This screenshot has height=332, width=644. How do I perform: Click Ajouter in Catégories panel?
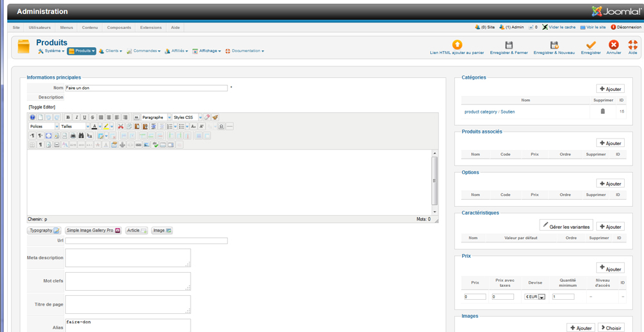tap(611, 89)
